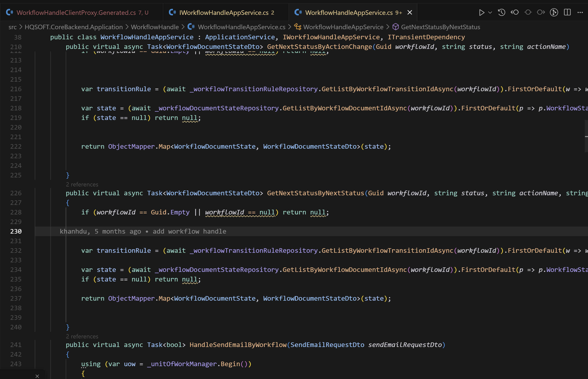Screen dimensions: 588x379
Task: Click 2 references above GetNextStatusByNextStatus
Action: coord(82,184)
